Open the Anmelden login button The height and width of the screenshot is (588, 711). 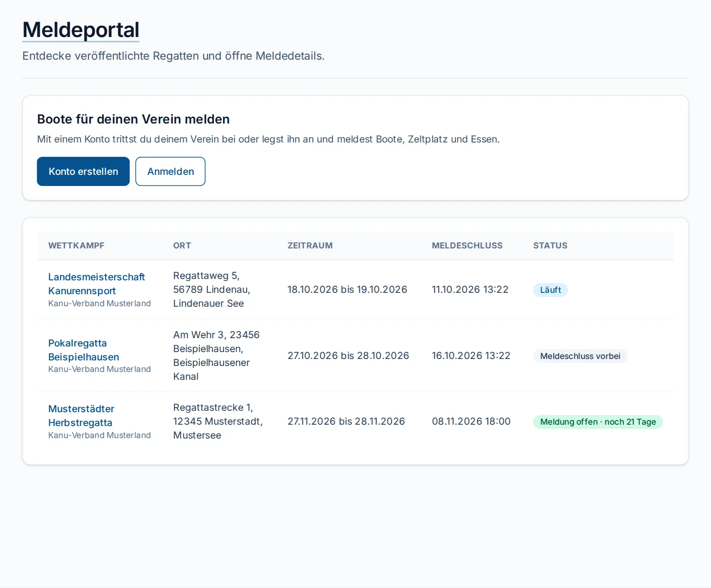[170, 171]
